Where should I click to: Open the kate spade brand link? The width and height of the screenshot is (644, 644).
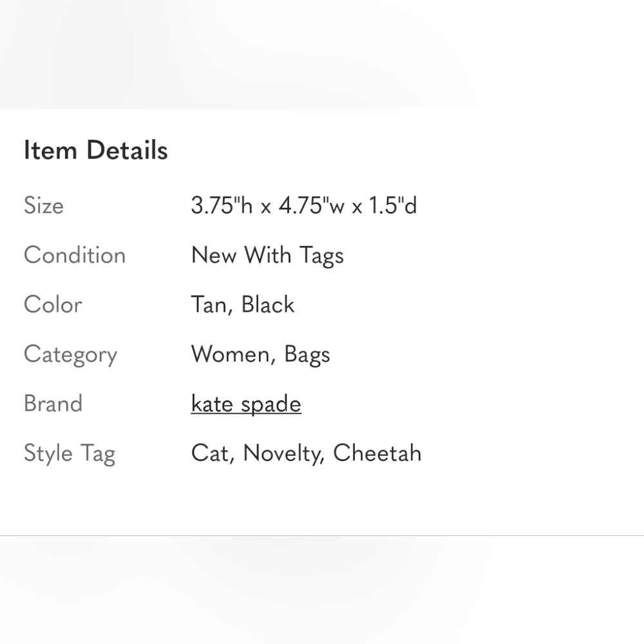click(246, 404)
